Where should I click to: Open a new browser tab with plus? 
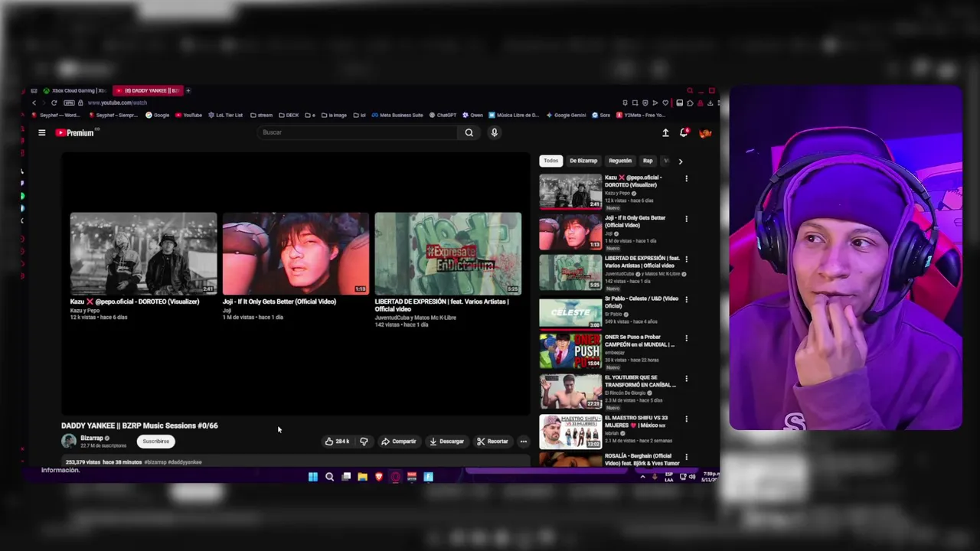point(188,90)
